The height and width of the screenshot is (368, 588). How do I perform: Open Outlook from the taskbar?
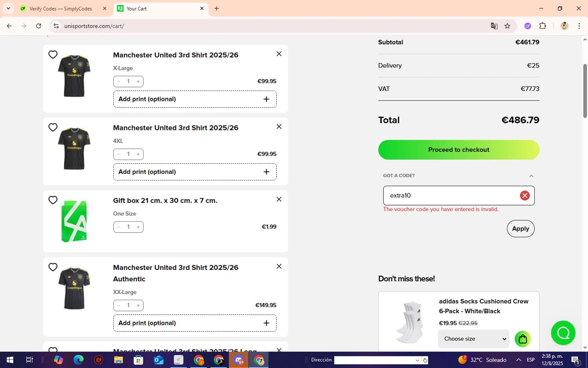pyautogui.click(x=158, y=360)
